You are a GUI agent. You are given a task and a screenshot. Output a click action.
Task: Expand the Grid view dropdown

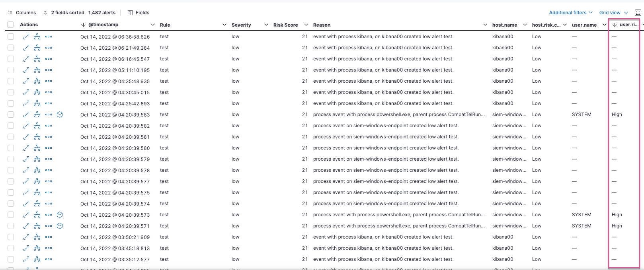pyautogui.click(x=613, y=13)
